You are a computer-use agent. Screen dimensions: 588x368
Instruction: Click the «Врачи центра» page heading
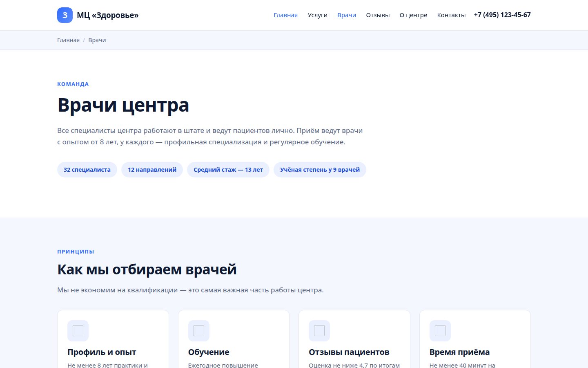[123, 105]
